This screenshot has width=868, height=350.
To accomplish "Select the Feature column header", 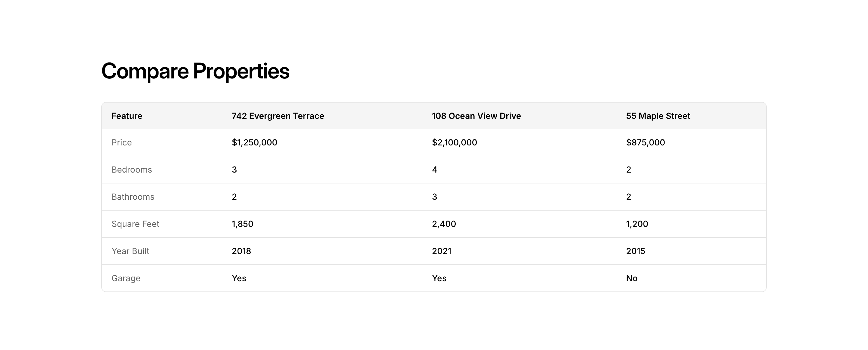I will tap(127, 116).
